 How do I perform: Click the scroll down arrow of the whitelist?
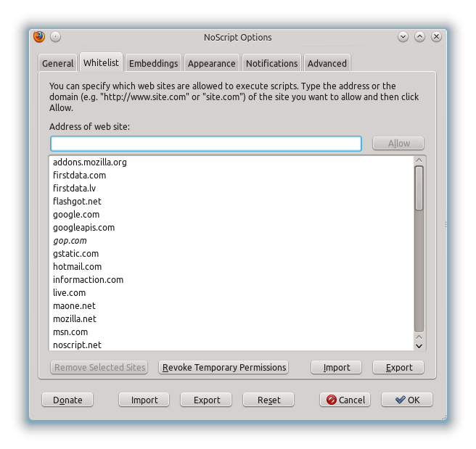coord(419,346)
